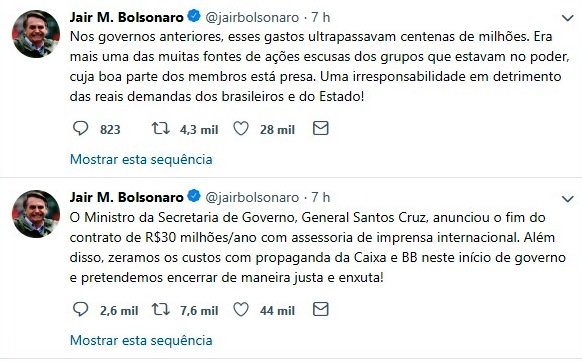The width and height of the screenshot is (582, 362).
Task: Click reply icon on first tweet
Action: click(80, 128)
